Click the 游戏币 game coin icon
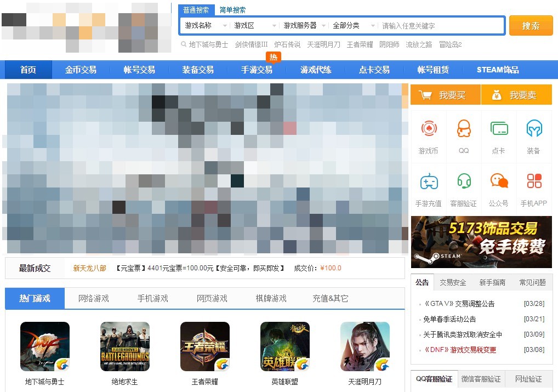This screenshot has height=392, width=558. (x=429, y=129)
